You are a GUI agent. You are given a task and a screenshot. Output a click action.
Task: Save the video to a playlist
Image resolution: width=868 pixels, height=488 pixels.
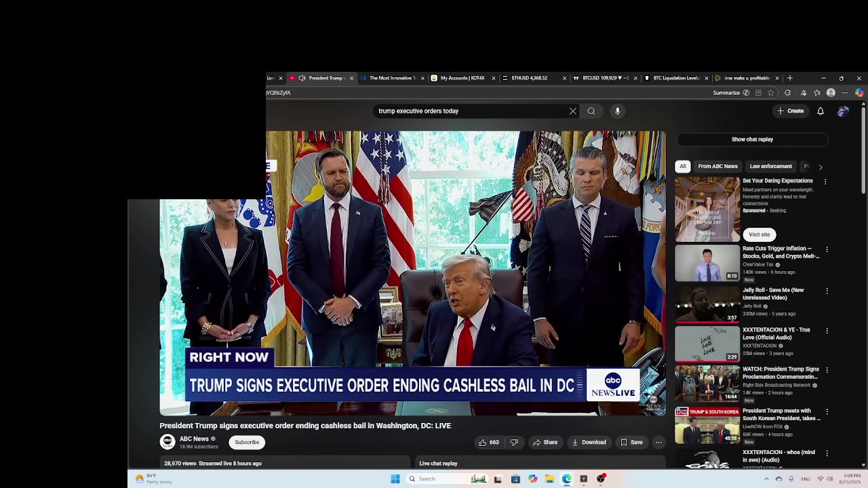click(631, 443)
